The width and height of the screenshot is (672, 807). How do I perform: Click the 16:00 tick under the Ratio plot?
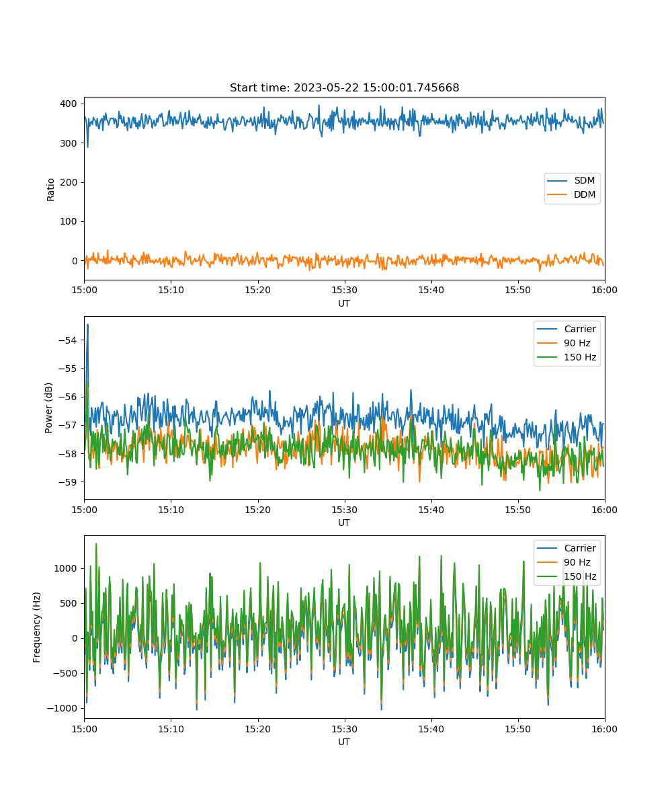tap(605, 290)
